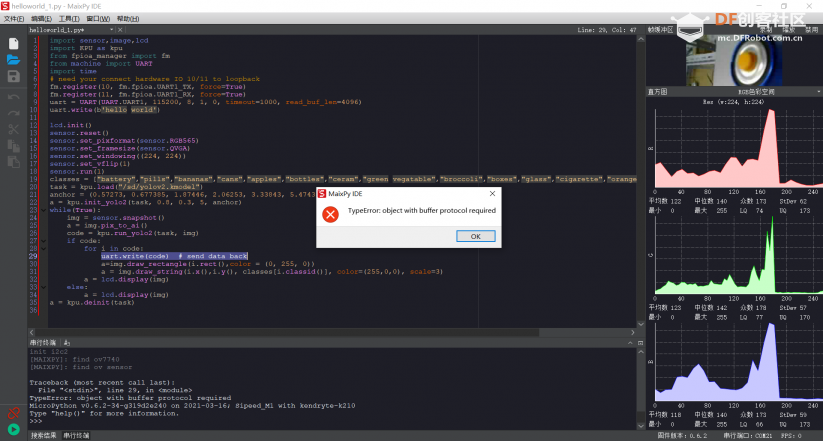Viewport: 823px width, 441px height.
Task: Click the editor vertical scroll-down arrow
Action: point(641,324)
